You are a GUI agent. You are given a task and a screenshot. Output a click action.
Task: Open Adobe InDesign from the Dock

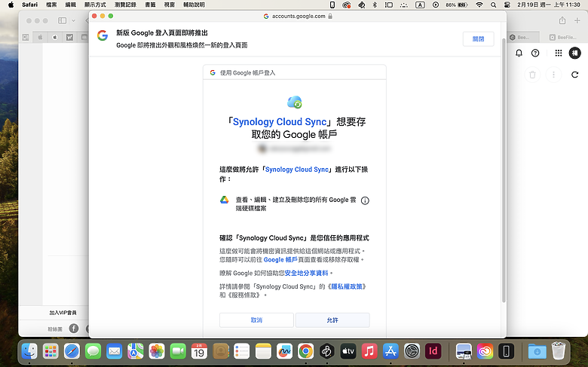(x=433, y=351)
